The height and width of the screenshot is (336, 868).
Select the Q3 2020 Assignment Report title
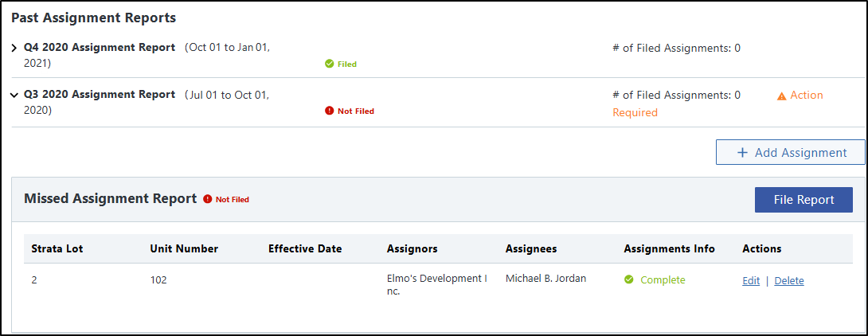(100, 95)
